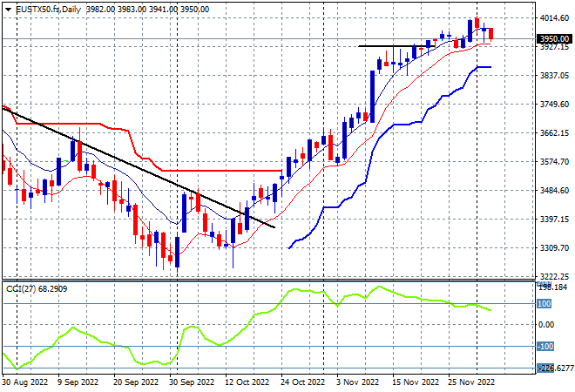The image size is (575, 392).
Task: Click the 30 Aug 2022 date label
Action: (x=25, y=382)
